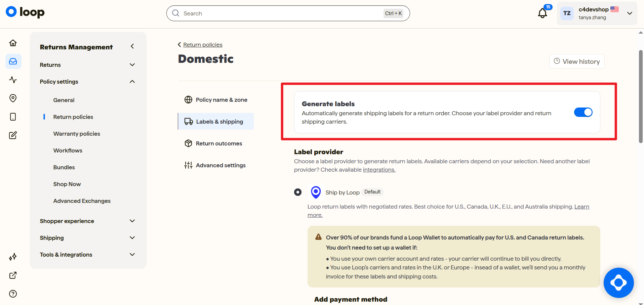Open the analytics pulse icon
Screen dimensions: 644x305
13,80
